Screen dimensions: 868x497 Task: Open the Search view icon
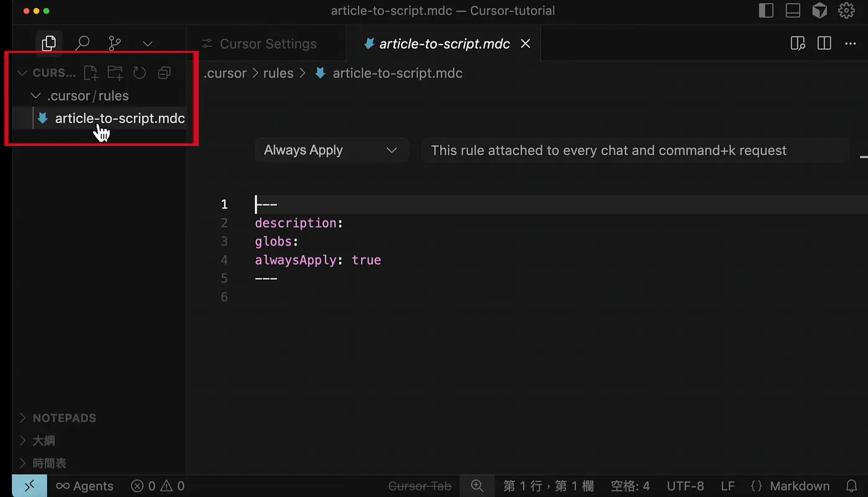coord(82,43)
